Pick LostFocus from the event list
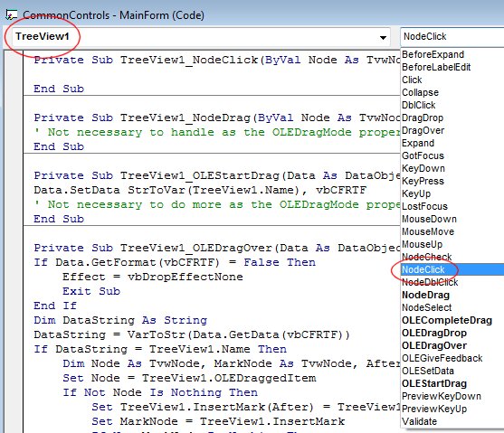Screen dimensions: 504x433 coord(424,206)
